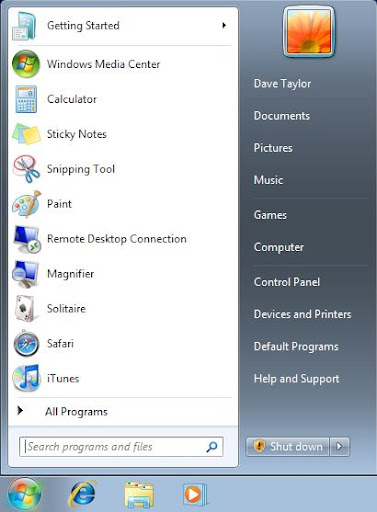Start the Snipping Tool scissors icon
This screenshot has height=512, width=377.
tap(26, 169)
